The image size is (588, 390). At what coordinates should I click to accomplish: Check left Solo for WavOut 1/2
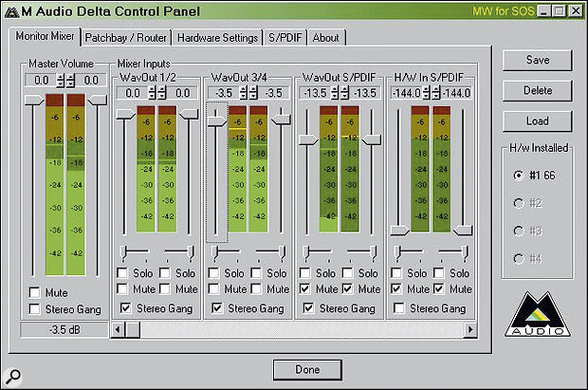point(122,273)
